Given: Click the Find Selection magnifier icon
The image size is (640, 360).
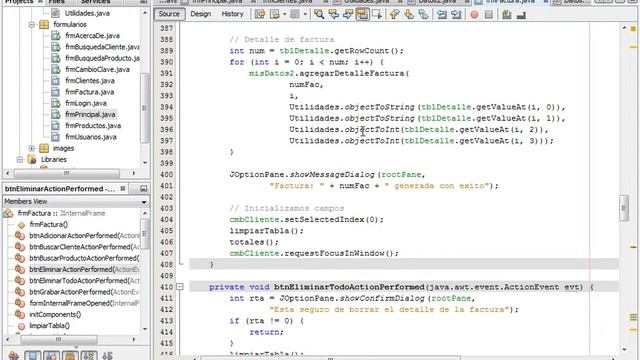Looking at the screenshot, I should click(319, 14).
